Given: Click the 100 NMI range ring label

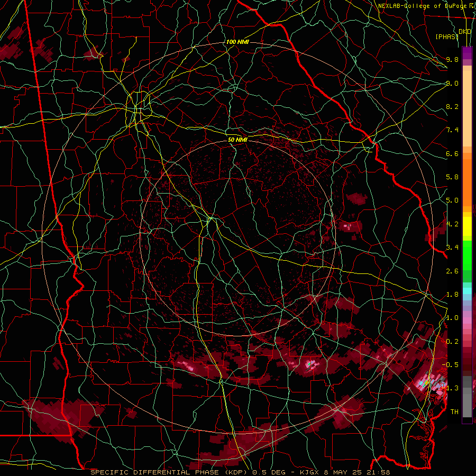Looking at the screenshot, I should click(237, 42).
